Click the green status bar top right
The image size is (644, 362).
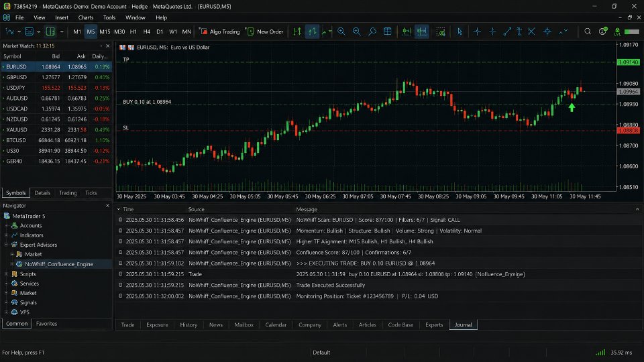coord(632,32)
